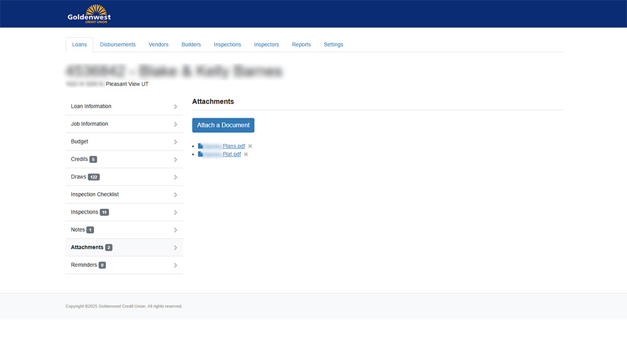This screenshot has width=627, height=364.
Task: Click the chevron next to Budget
Action: click(176, 142)
